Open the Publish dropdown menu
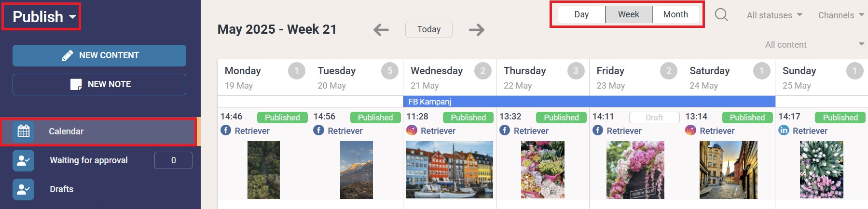This screenshot has height=209, width=868. click(x=43, y=17)
